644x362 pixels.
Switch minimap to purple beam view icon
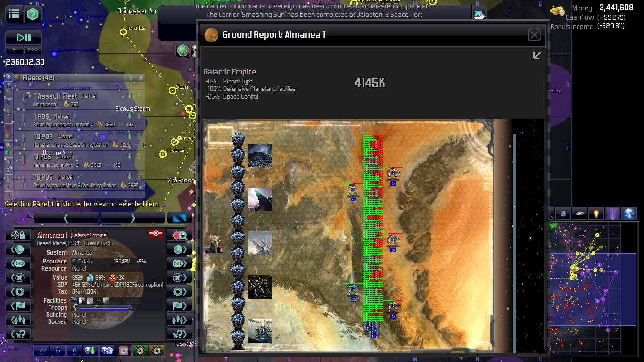click(x=613, y=214)
